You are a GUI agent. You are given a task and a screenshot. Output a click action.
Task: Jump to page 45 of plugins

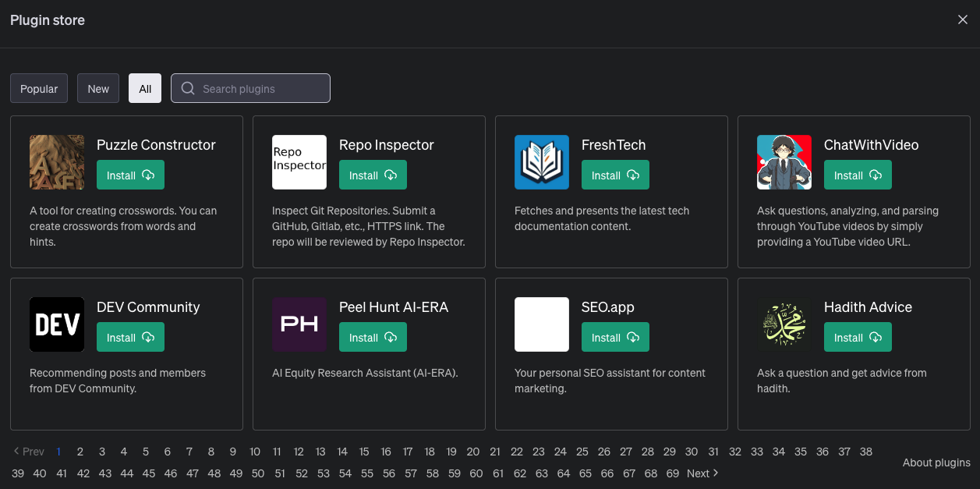[x=149, y=473]
